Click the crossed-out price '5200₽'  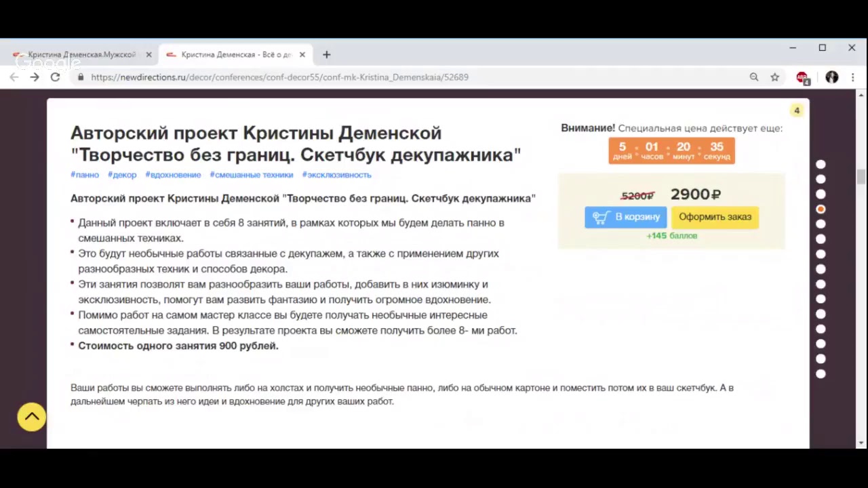point(637,196)
